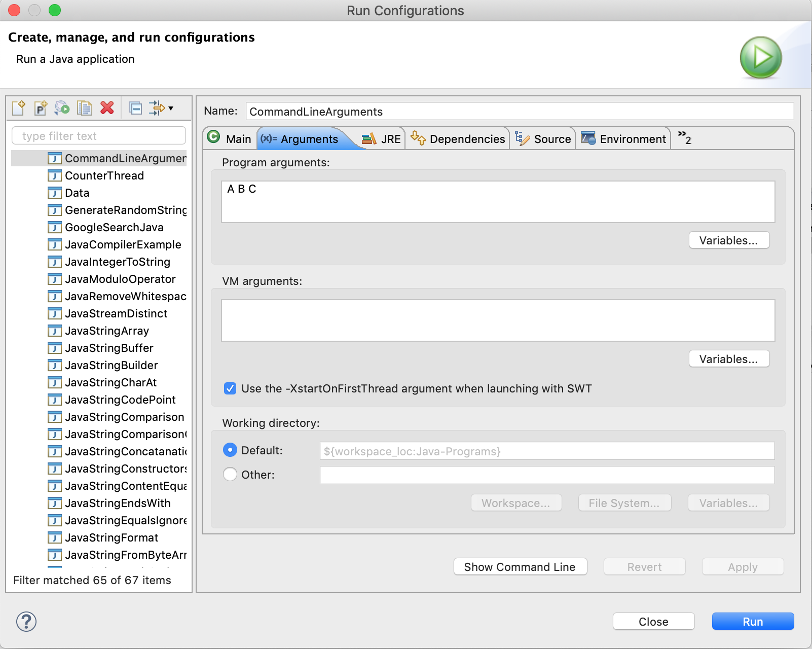Screen dimensions: 812x649
Task: Click the Close button
Action: [653, 622]
